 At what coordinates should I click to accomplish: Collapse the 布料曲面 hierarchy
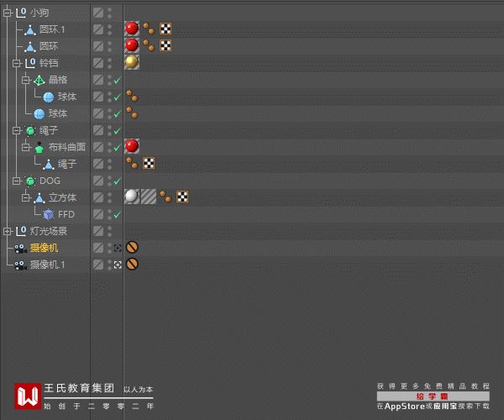[26, 147]
